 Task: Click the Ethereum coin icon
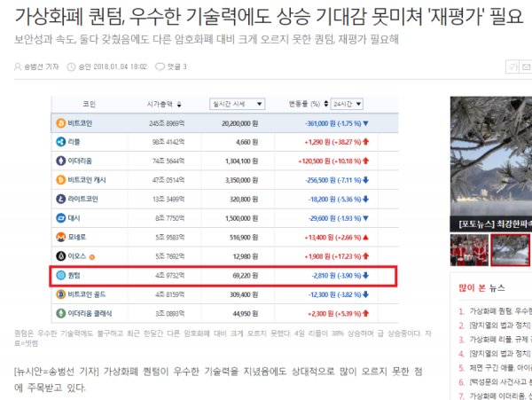point(60,161)
